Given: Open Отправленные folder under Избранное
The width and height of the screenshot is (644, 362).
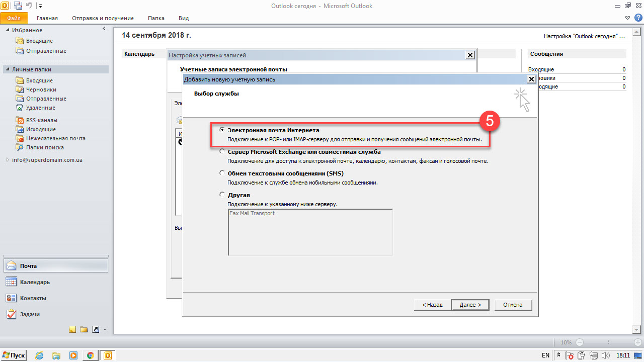Looking at the screenshot, I should tap(41, 51).
